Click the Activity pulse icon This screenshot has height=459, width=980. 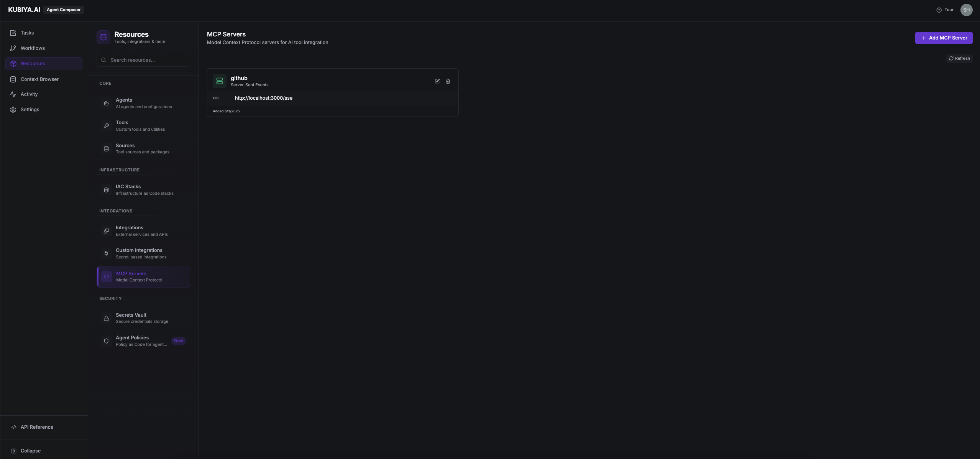(x=13, y=94)
